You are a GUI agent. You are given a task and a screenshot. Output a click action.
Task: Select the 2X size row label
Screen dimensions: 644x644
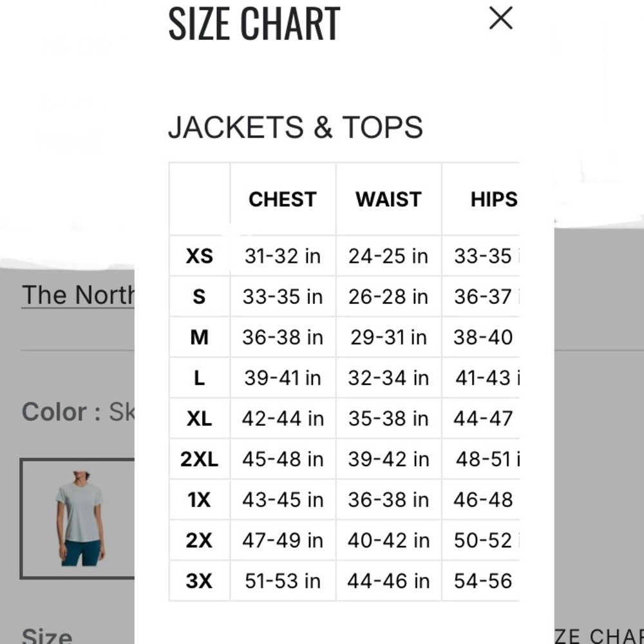coord(200,540)
